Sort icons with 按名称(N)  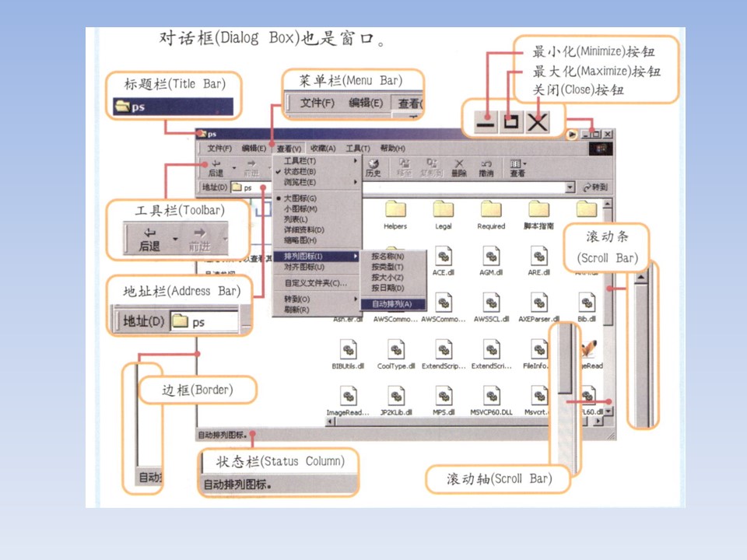pos(392,256)
